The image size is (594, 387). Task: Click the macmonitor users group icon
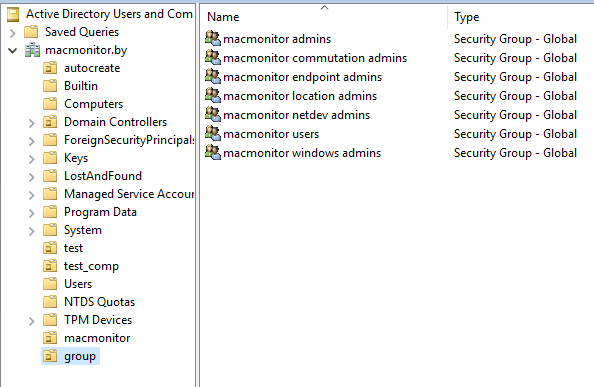213,133
